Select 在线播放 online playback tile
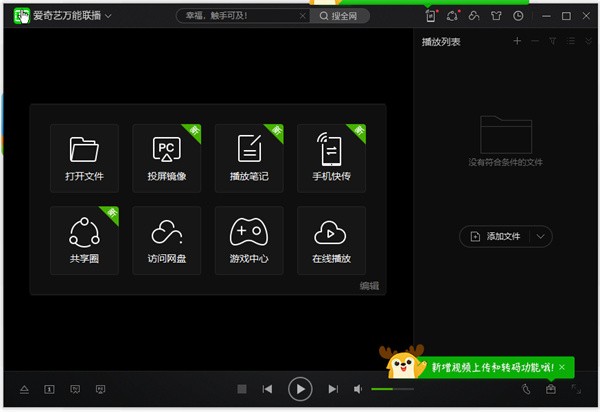This screenshot has width=600, height=412. (331, 240)
